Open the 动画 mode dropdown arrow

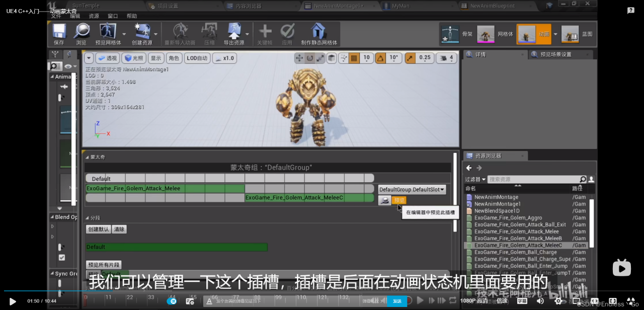(555, 34)
